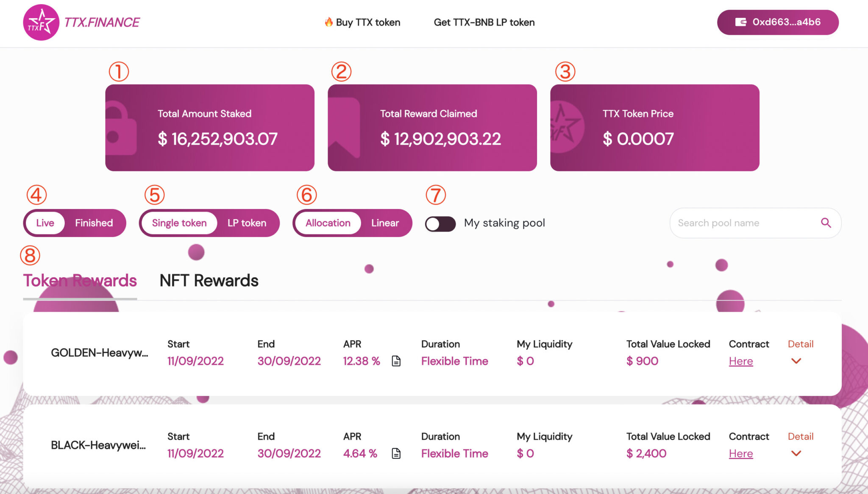
Task: Click the magnifier icon in the pool search
Action: [826, 223]
